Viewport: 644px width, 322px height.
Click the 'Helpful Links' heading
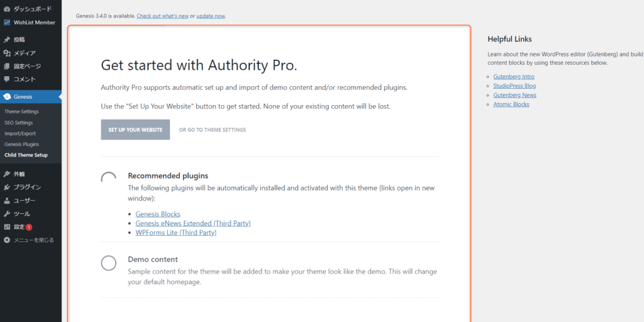click(x=509, y=39)
